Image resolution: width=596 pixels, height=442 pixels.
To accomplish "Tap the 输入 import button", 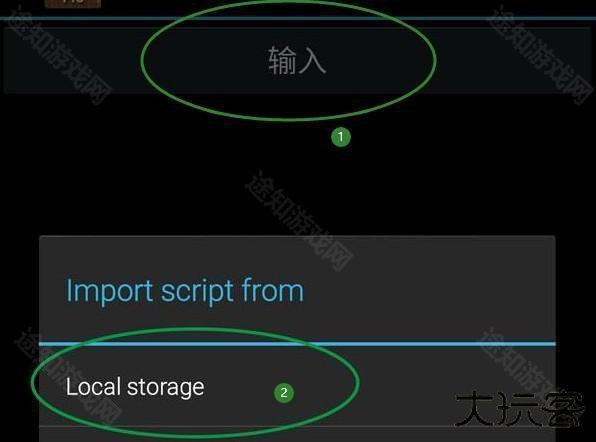I will [x=297, y=60].
